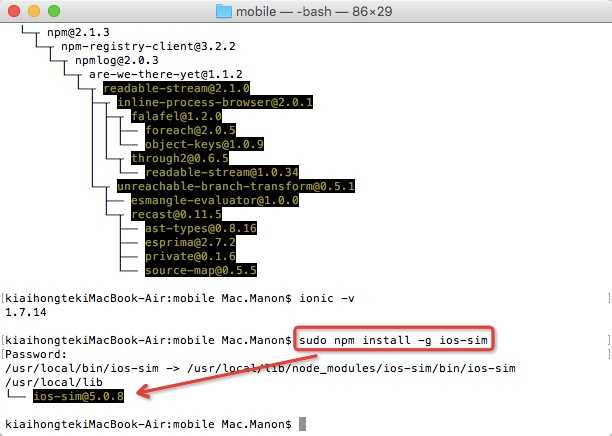This screenshot has width=612, height=436.
Task: Click the red close window button
Action: tap(14, 11)
